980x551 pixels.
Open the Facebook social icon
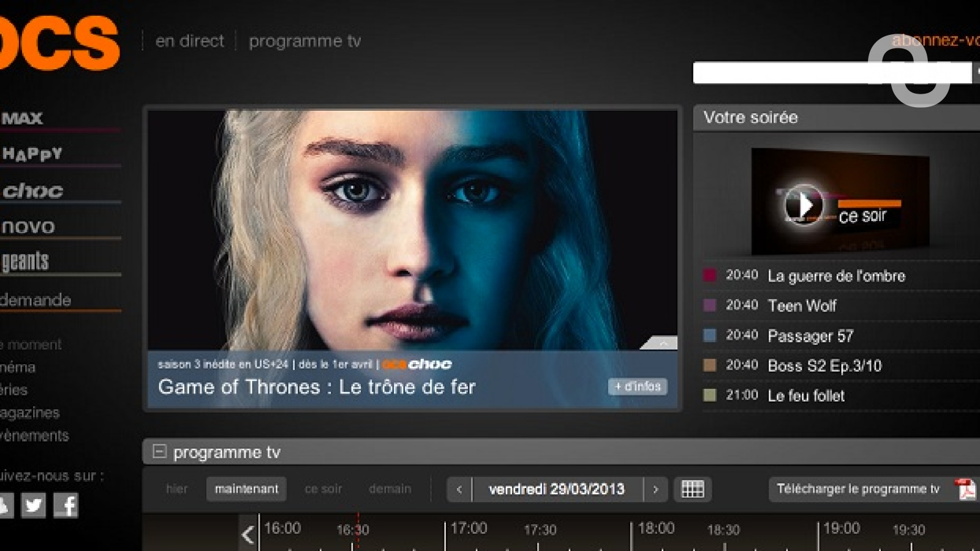tap(66, 506)
